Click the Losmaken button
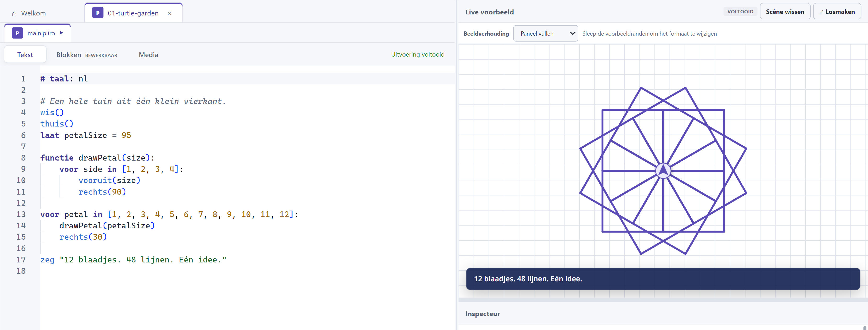The width and height of the screenshot is (868, 330). (x=837, y=12)
